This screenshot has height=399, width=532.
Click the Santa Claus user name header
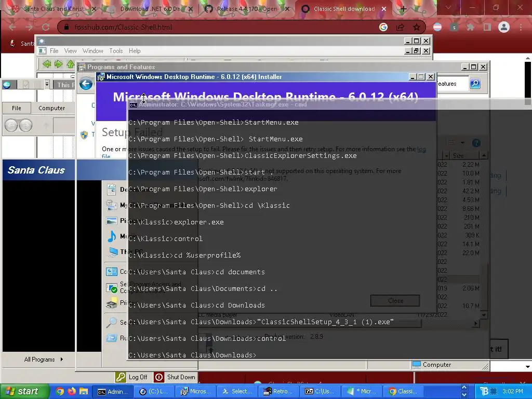pyautogui.click(x=36, y=170)
